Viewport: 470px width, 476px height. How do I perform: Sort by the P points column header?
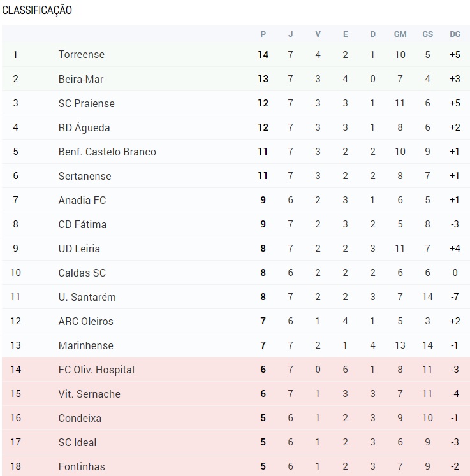click(263, 34)
